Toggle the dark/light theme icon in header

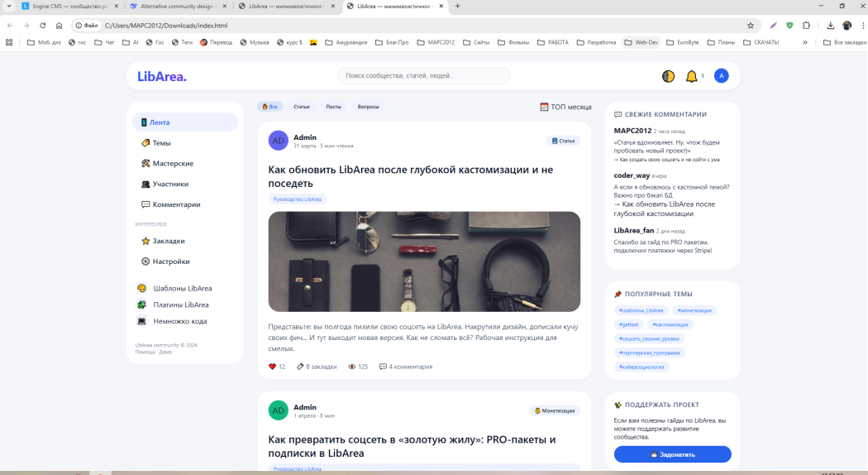[x=668, y=76]
